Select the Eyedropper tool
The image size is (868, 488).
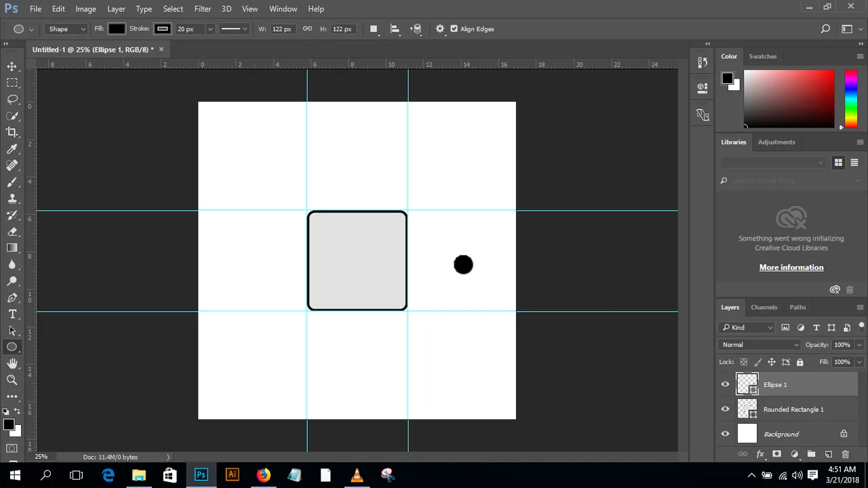[x=12, y=149]
